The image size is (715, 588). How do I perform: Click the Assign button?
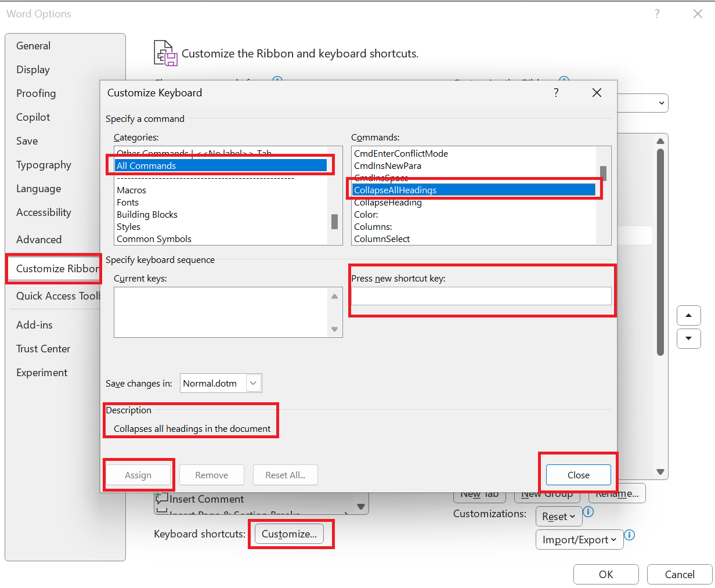click(x=138, y=474)
